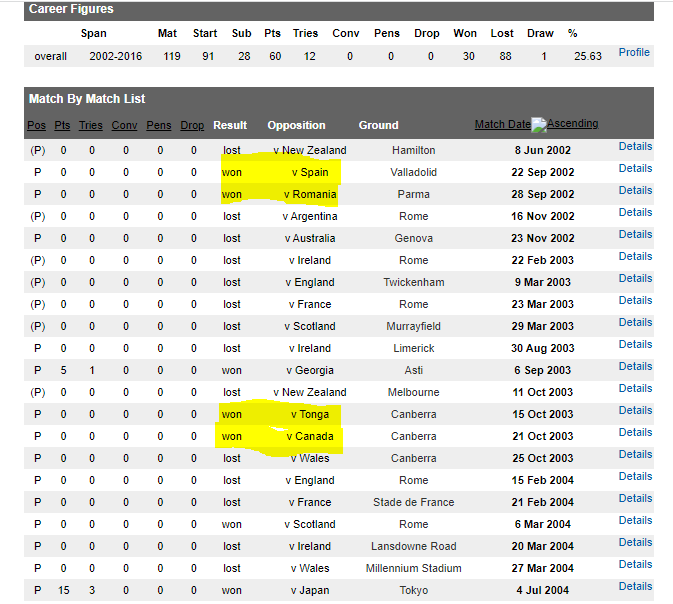Sort table by Pts column

click(x=62, y=125)
